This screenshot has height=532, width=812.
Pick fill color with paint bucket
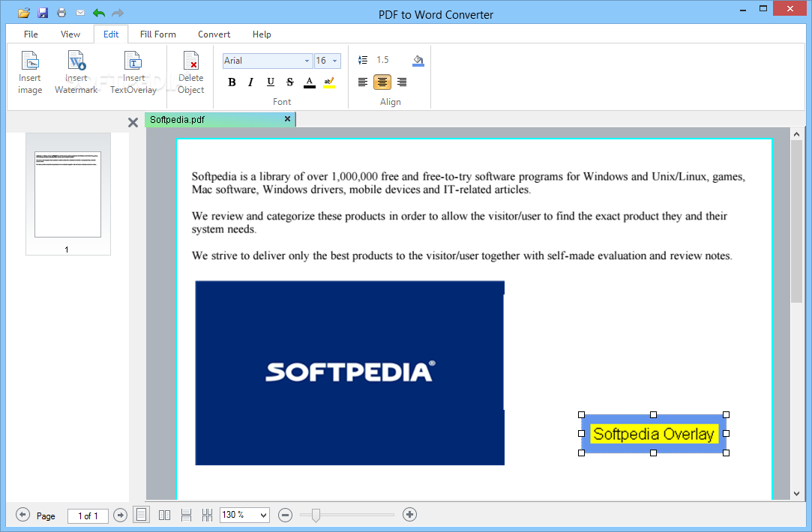tap(418, 61)
